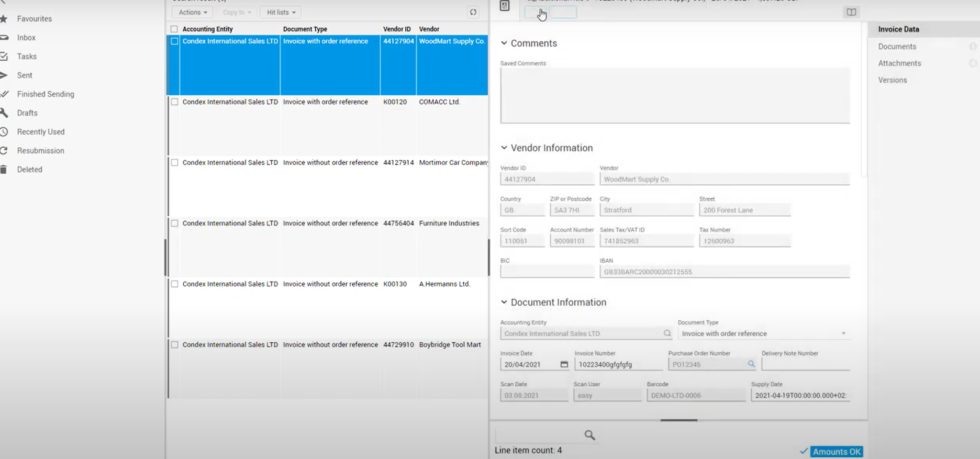Screen dimensions: 980x459
Task: Search Accounting Entity lookup magnifier
Action: pyautogui.click(x=667, y=333)
